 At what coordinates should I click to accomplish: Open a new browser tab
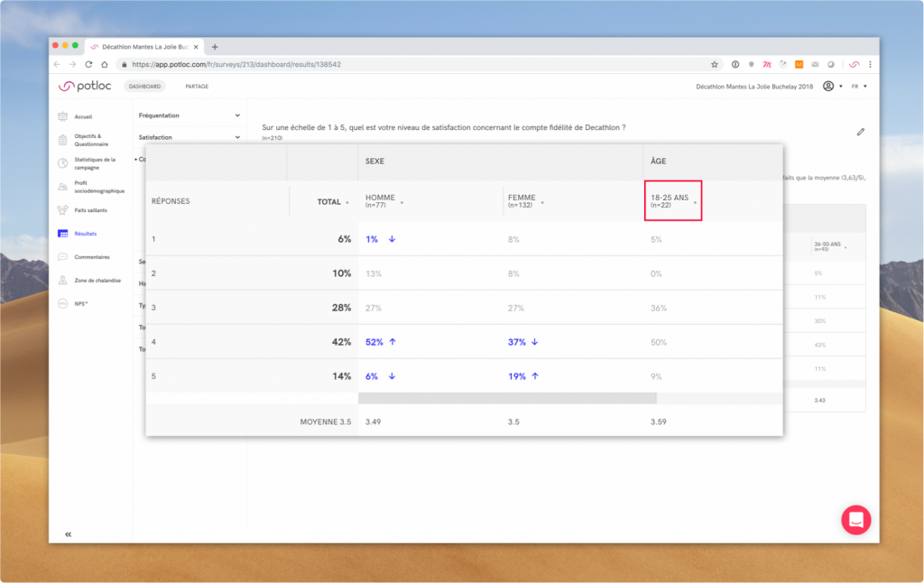(x=215, y=47)
